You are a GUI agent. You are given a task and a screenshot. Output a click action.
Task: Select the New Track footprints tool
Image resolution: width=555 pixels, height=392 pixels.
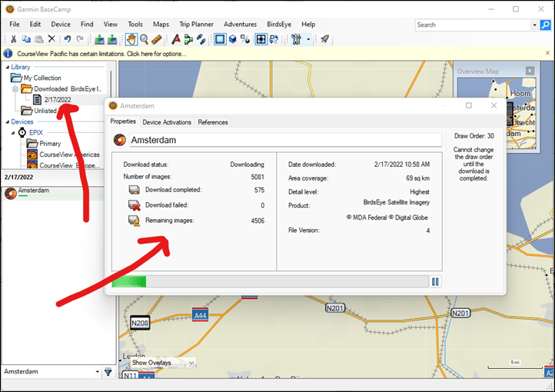coord(201,39)
